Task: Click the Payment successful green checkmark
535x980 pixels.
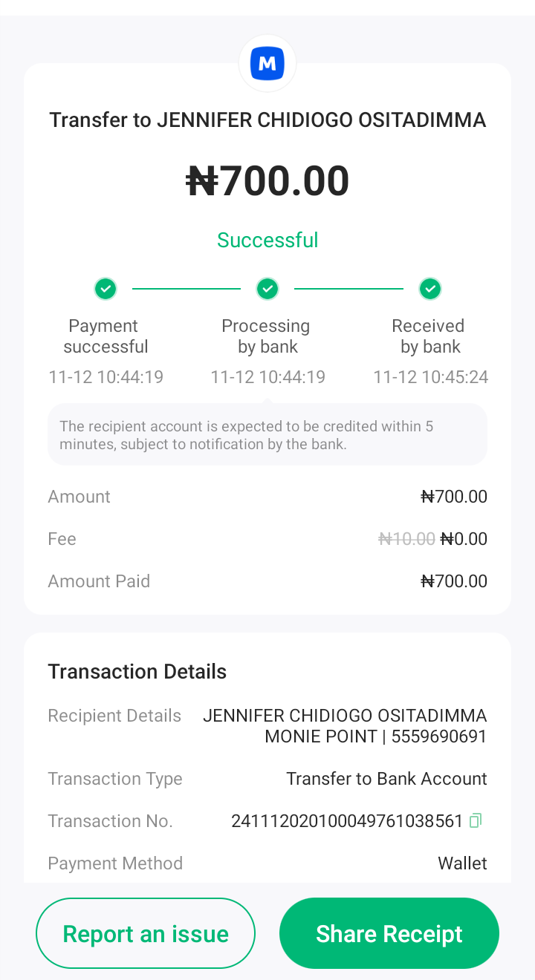Action: pyautogui.click(x=106, y=288)
